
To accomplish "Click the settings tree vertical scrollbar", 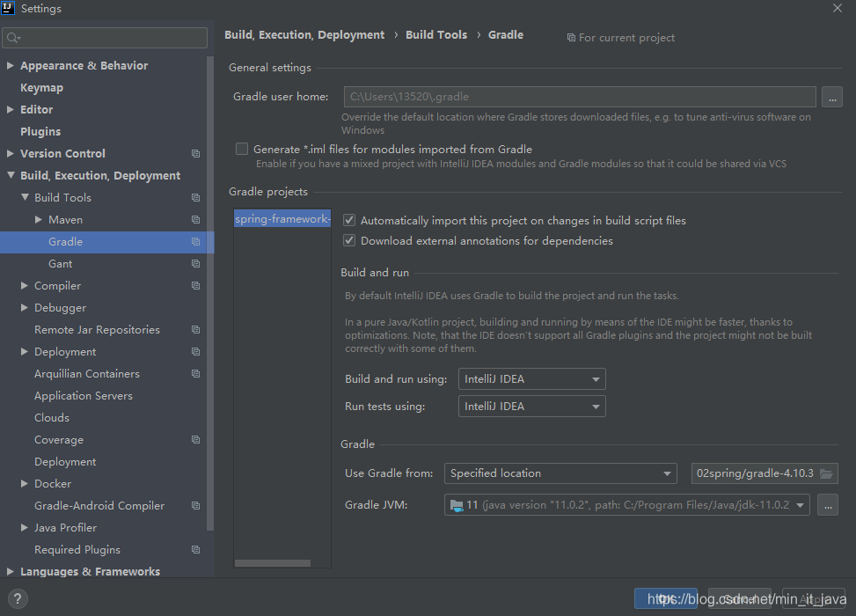I will (210, 293).
